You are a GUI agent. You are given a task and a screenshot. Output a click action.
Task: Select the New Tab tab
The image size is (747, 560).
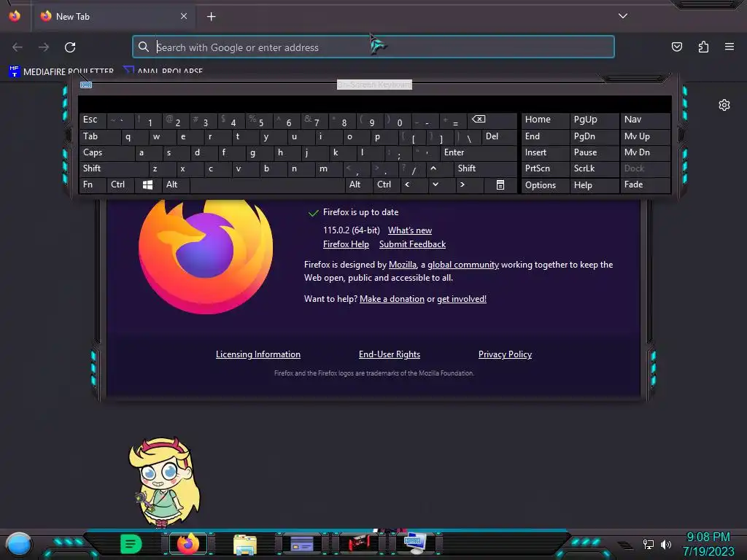115,16
